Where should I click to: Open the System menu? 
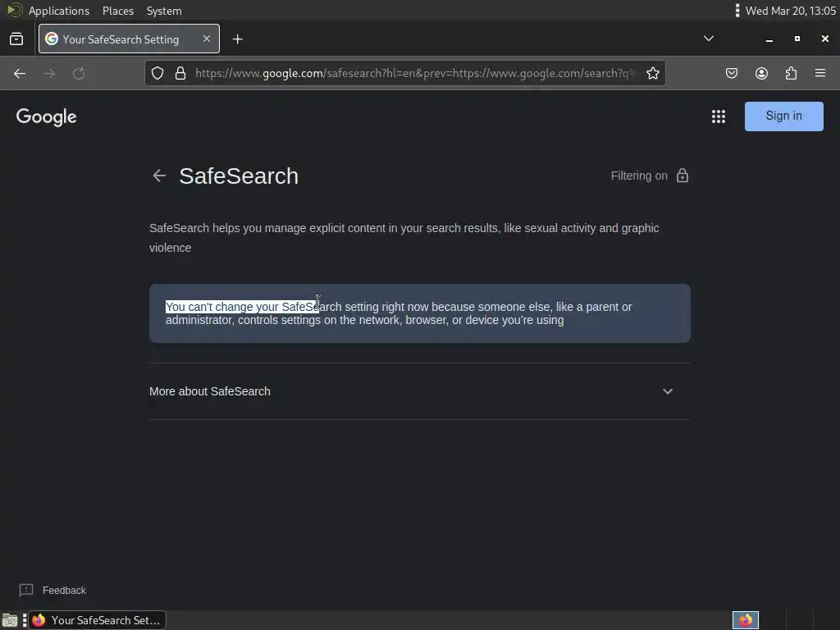[164, 11]
